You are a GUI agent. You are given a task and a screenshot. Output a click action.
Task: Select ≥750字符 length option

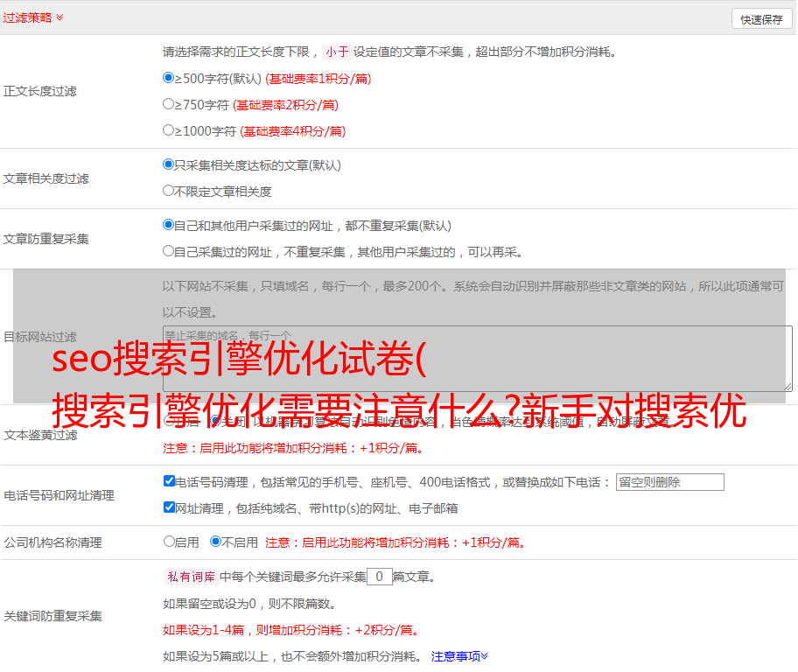point(169,104)
